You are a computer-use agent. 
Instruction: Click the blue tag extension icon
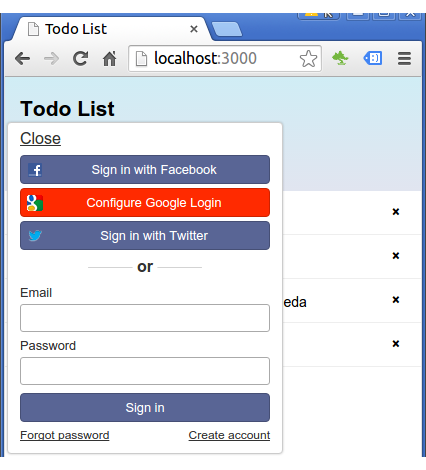coord(373,58)
